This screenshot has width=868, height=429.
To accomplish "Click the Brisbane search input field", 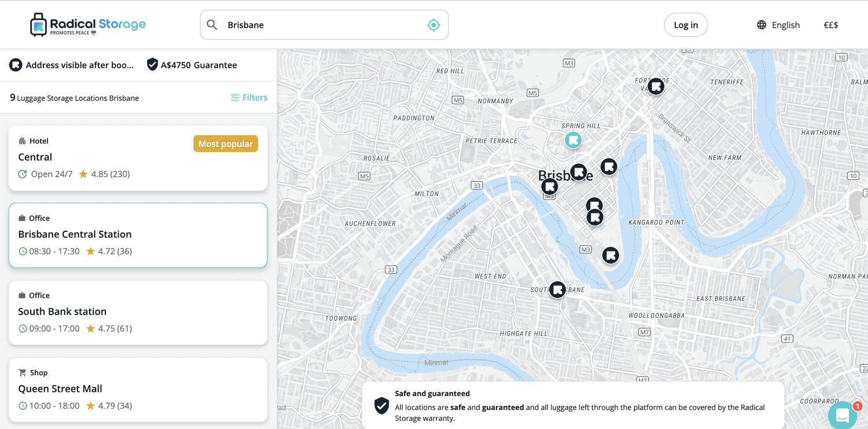I will (324, 25).
